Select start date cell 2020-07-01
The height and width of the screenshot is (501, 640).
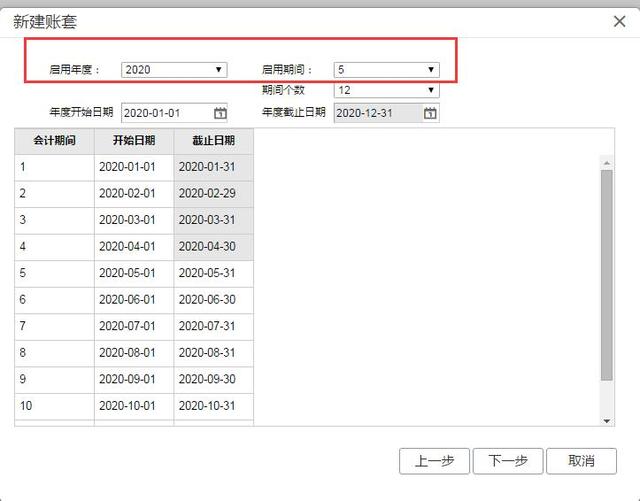(x=134, y=327)
